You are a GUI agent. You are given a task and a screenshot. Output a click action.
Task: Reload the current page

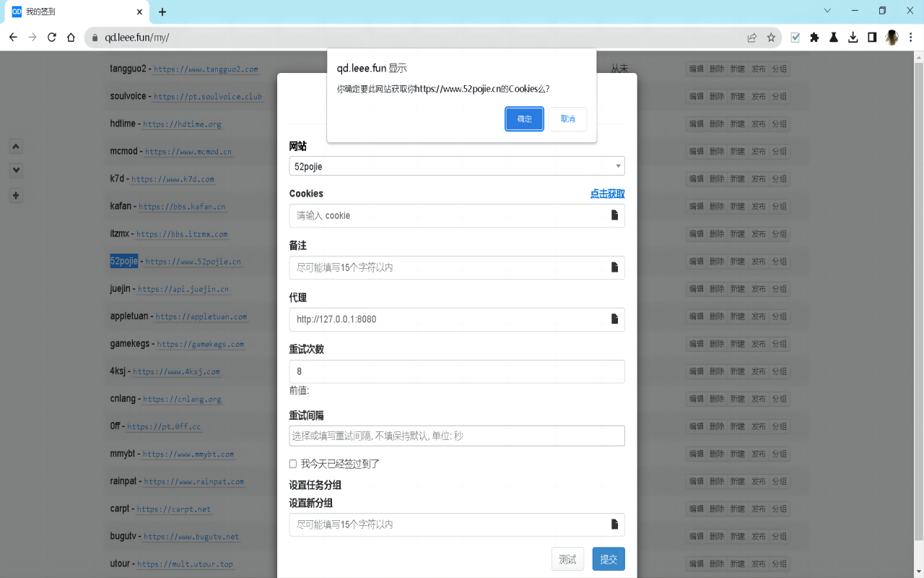pos(52,38)
